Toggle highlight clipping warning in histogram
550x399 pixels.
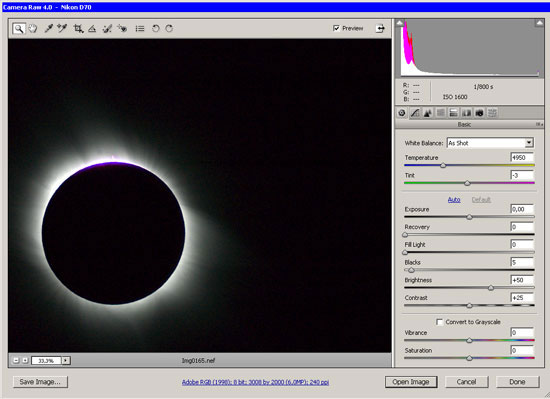[x=539, y=23]
